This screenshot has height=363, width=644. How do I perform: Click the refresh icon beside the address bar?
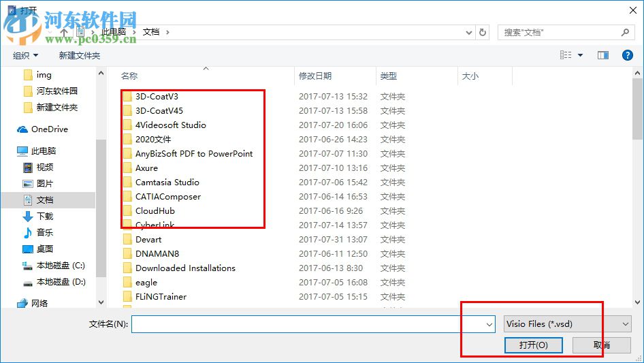483,32
